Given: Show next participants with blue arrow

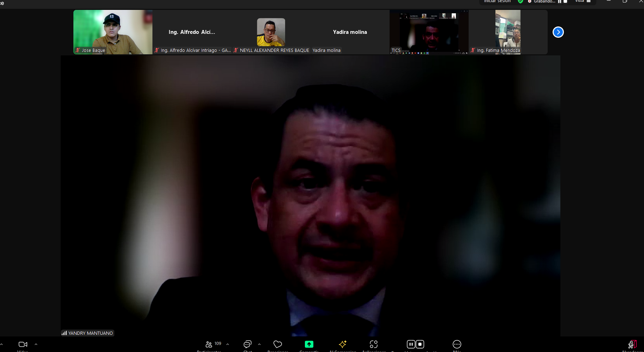Looking at the screenshot, I should pos(558,32).
